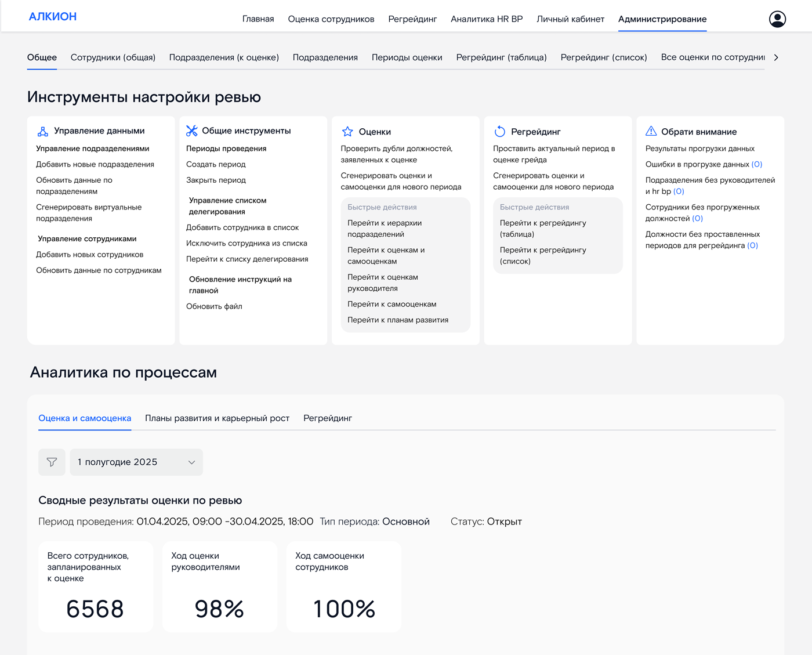Viewport: 812px width, 655px height.
Task: Open the Оценка сотрудников menu item
Action: (330, 19)
